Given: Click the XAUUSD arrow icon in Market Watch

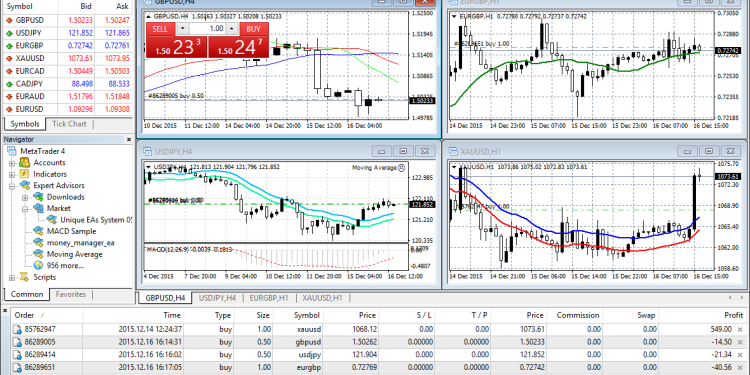Looking at the screenshot, I should 9,58.
